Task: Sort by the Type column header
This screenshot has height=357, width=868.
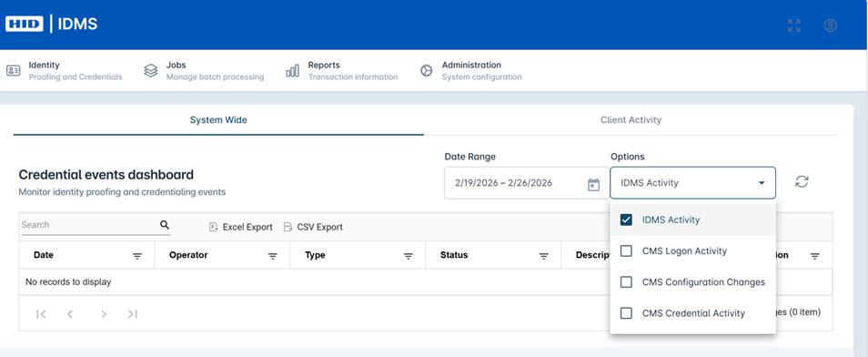Action: 315,255
